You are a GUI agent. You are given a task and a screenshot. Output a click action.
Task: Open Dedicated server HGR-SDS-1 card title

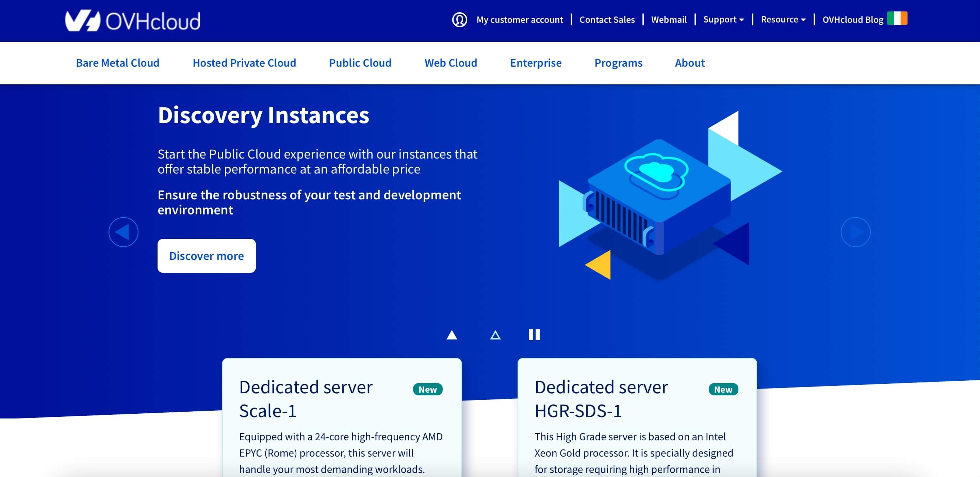coord(601,399)
